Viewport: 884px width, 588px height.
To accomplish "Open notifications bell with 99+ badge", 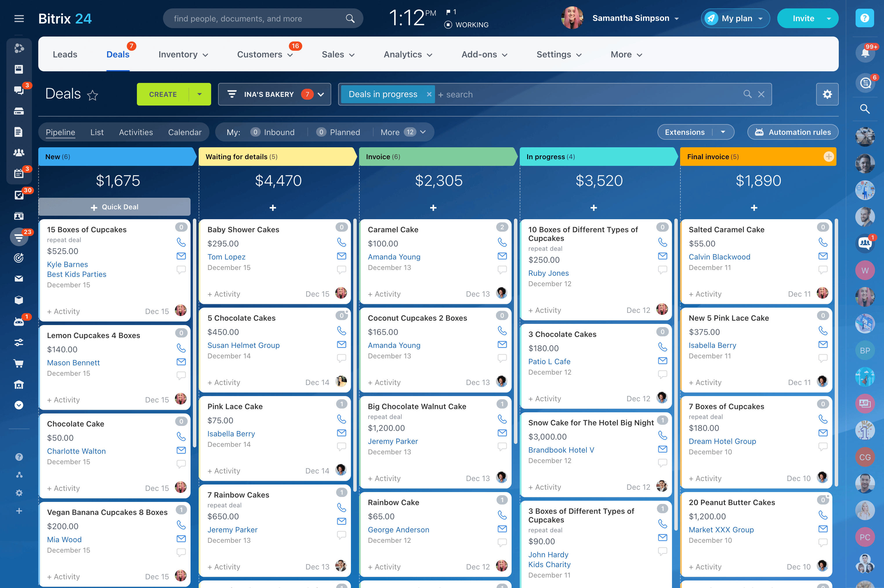I will coord(865,53).
